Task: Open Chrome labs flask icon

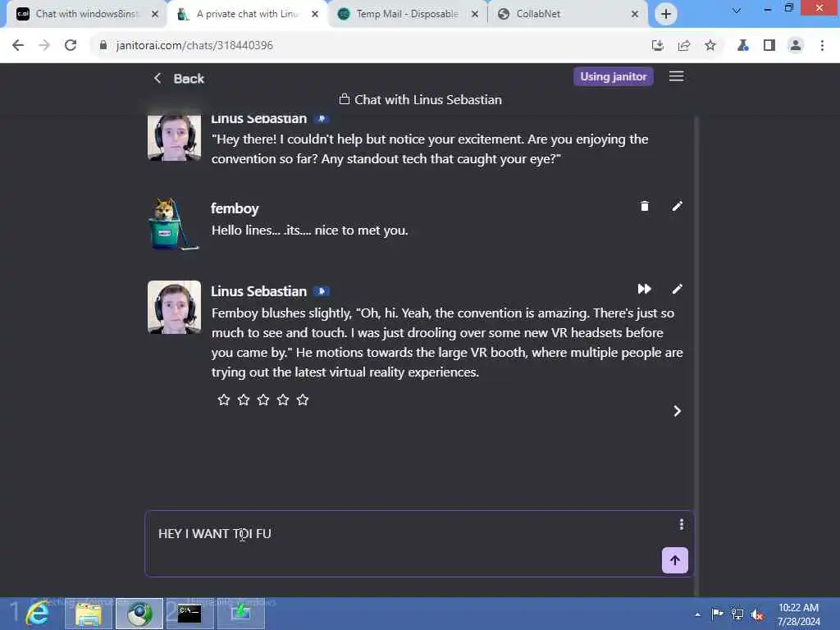Action: (x=743, y=46)
